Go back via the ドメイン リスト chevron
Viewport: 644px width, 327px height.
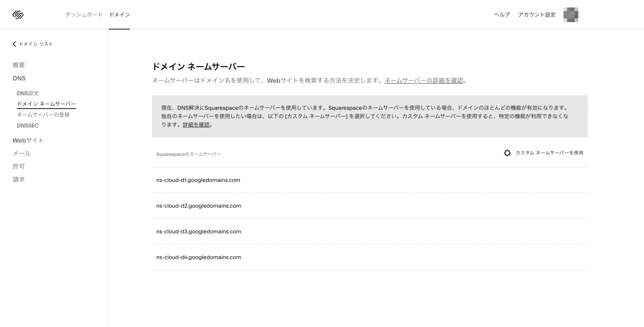[14, 44]
